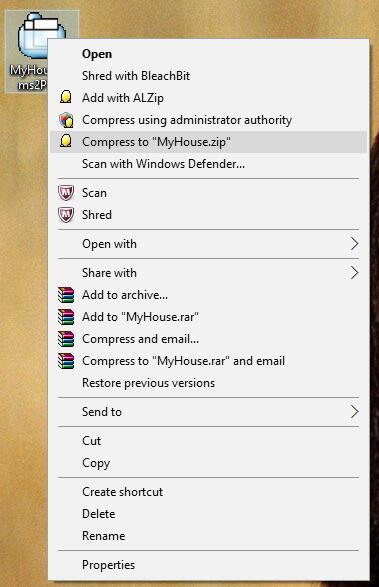Image resolution: width=379 pixels, height=587 pixels.
Task: Choose Compress to "MyHouse.zip"
Action: point(208,142)
